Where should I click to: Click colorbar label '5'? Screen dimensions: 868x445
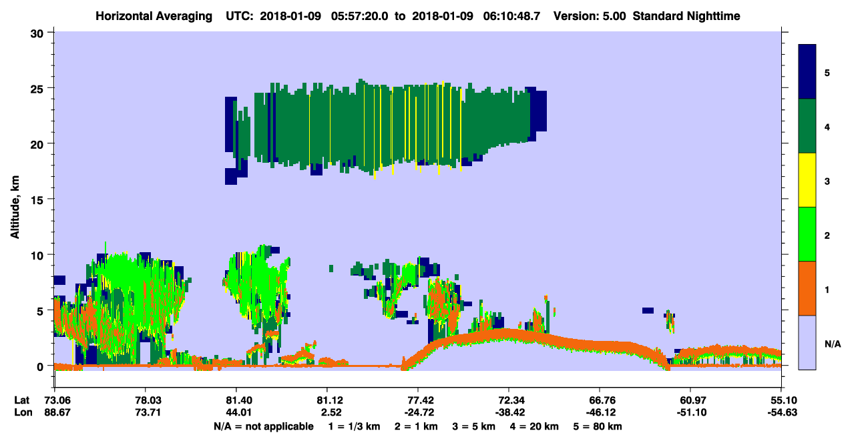(x=827, y=72)
